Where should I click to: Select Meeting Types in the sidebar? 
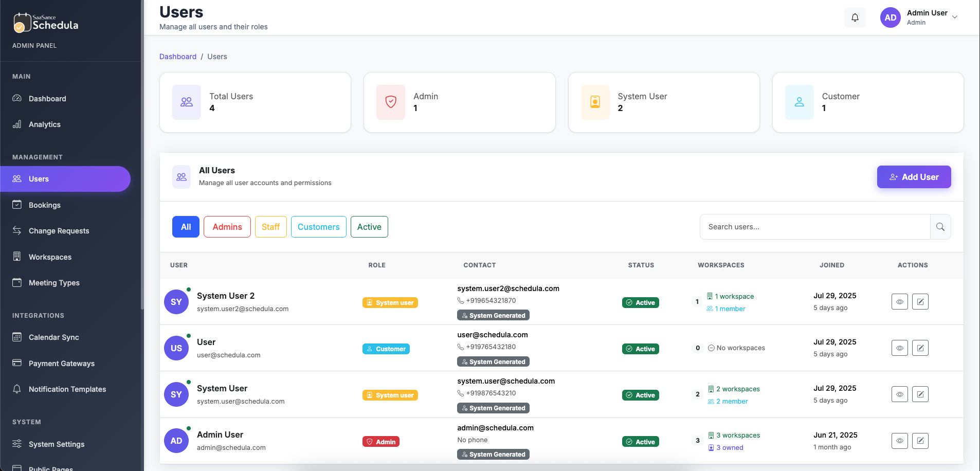coord(53,282)
